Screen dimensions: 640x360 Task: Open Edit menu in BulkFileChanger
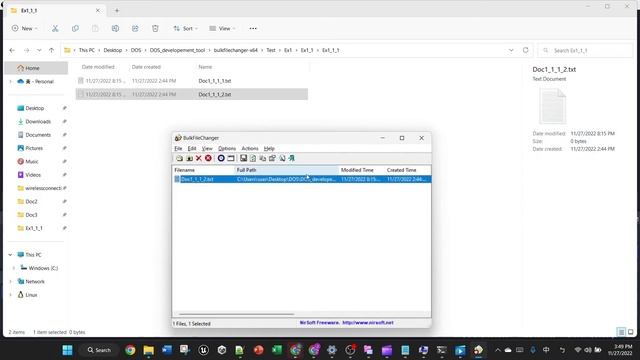tap(192, 149)
